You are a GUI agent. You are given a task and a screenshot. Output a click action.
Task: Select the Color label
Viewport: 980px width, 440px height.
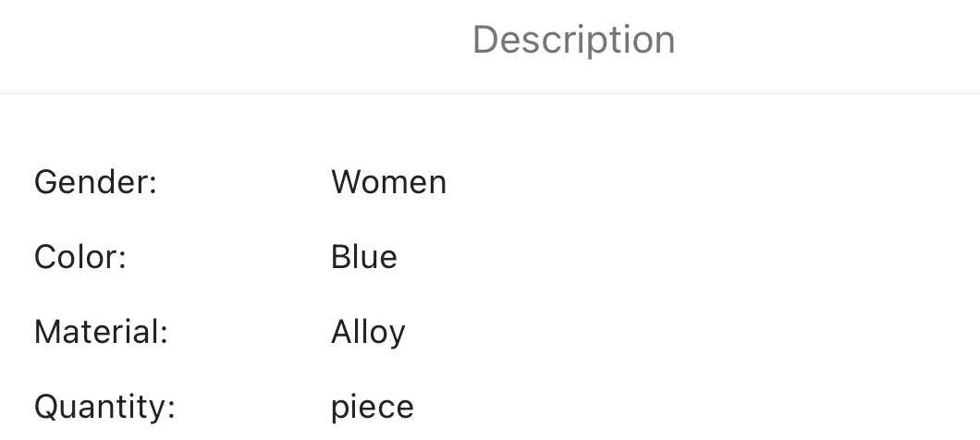[x=80, y=257]
